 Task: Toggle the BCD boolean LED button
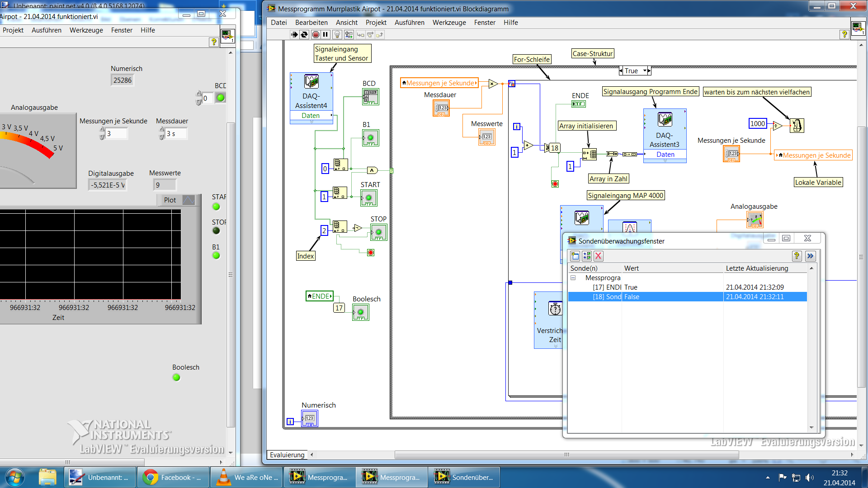coord(221,98)
